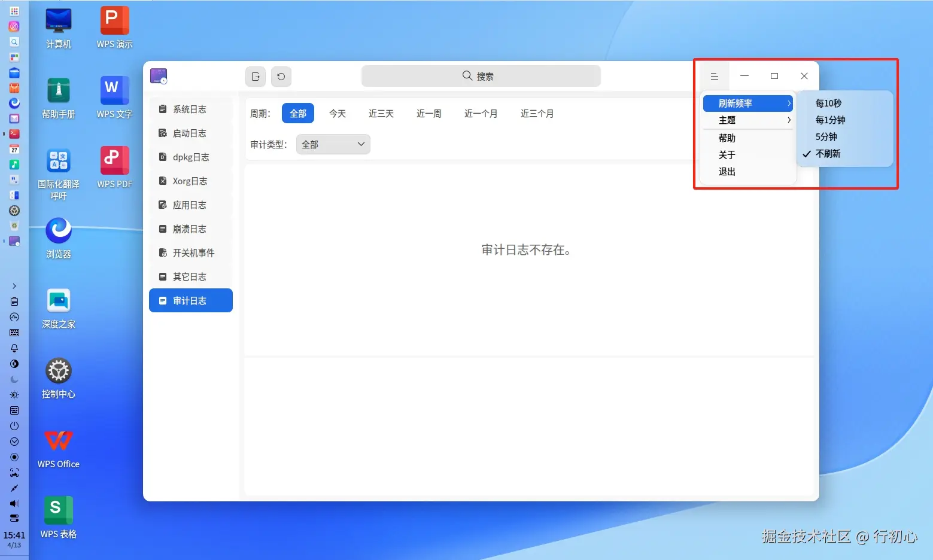Select the 崩溃日志 (crash log) category
Screen dimensions: 933x560
[189, 229]
